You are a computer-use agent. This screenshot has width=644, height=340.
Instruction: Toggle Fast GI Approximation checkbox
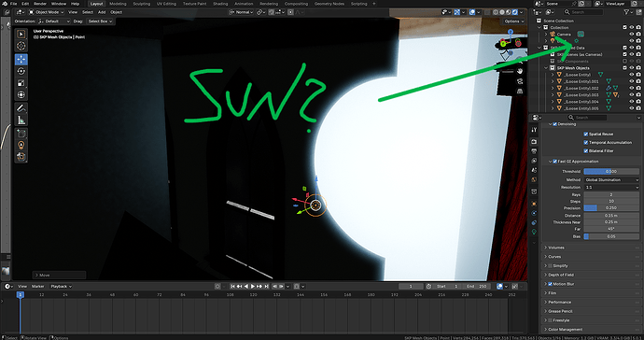[x=555, y=162]
